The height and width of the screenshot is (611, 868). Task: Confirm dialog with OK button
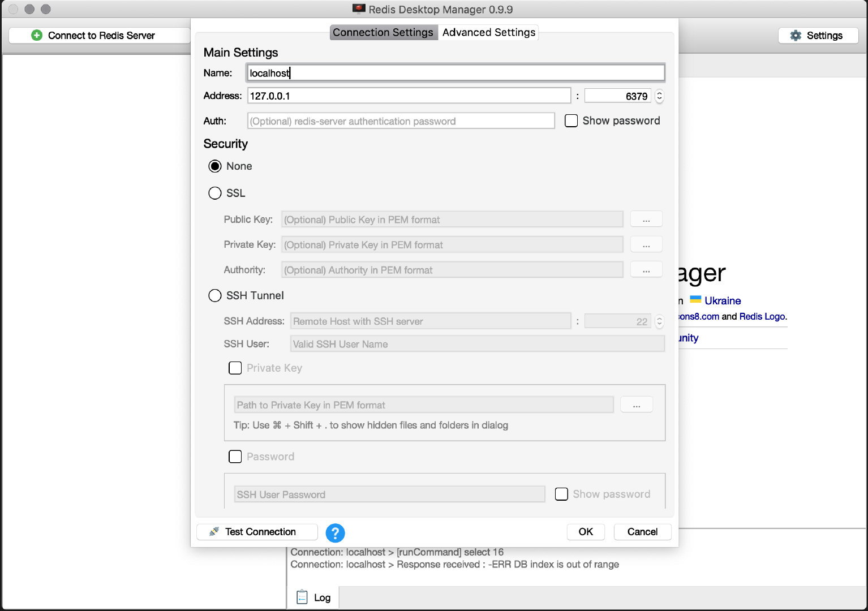(586, 532)
